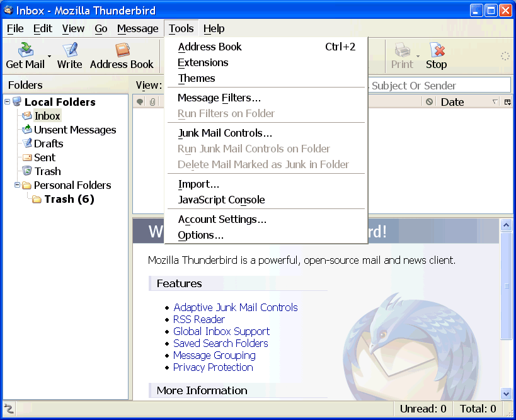
Task: Open the Message menu
Action: [137, 28]
